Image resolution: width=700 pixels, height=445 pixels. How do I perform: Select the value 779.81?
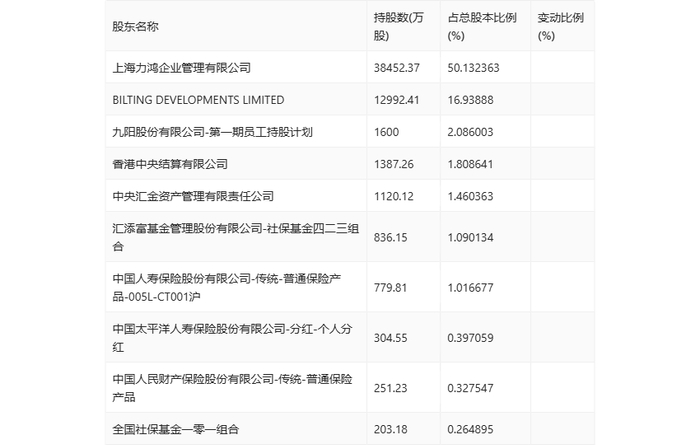[391, 288]
